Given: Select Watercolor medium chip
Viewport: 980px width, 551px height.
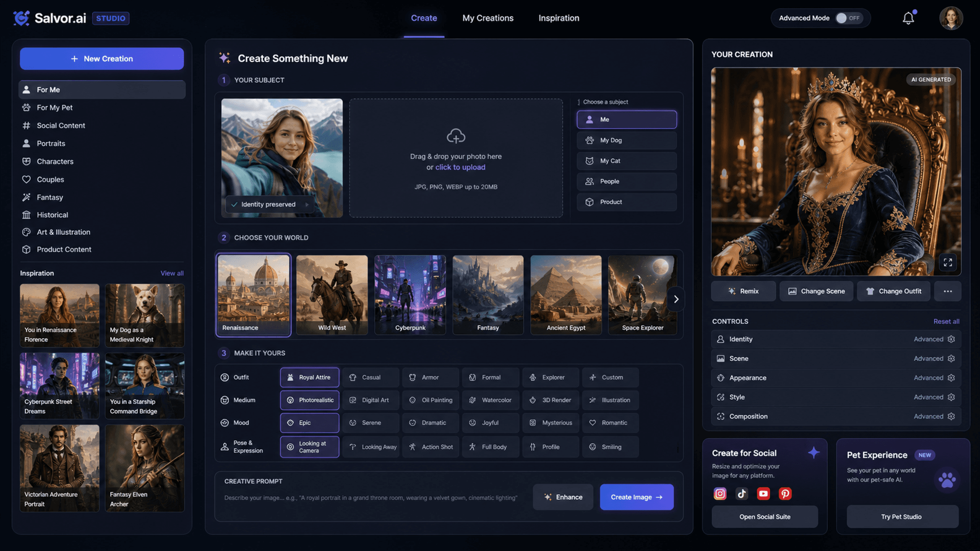Looking at the screenshot, I should [490, 400].
